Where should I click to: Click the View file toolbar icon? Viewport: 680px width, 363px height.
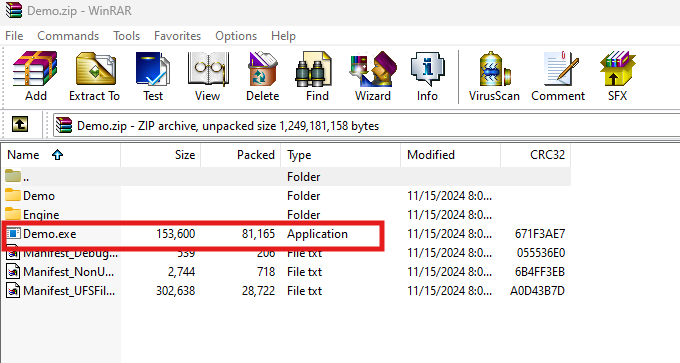pyautogui.click(x=207, y=76)
